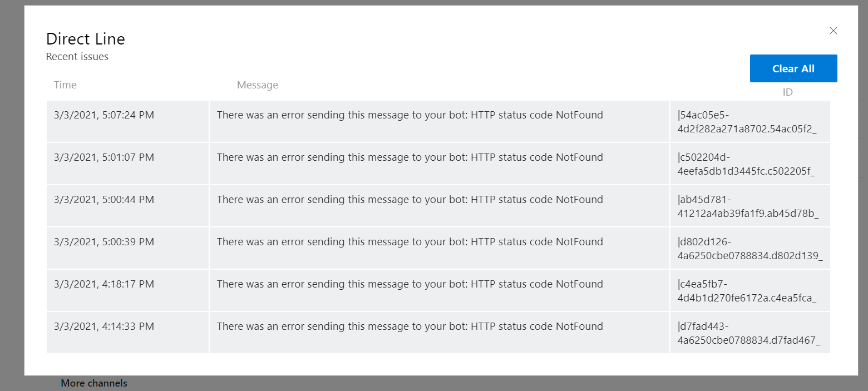Select the 5:01:07 PM timestamp cell
Viewport: 868px width, 391px height.
104,158
